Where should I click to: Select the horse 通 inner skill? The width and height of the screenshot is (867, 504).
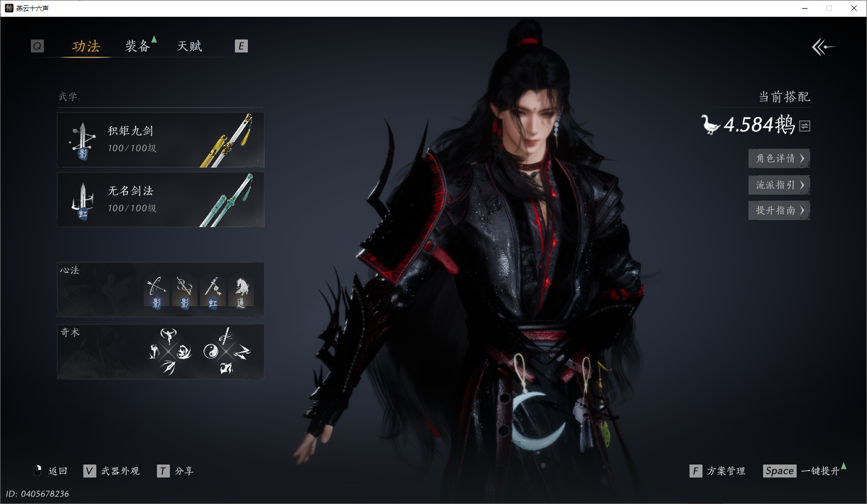coord(241,293)
